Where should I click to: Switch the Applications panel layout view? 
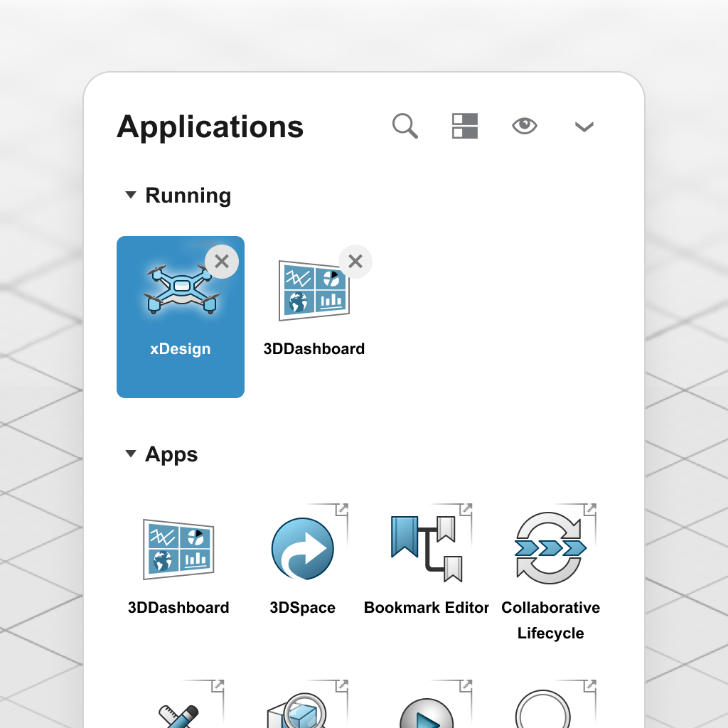[x=465, y=126]
